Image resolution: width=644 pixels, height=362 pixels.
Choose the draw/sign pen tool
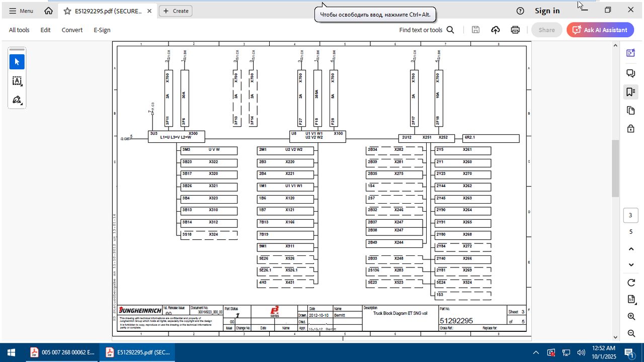point(17,100)
